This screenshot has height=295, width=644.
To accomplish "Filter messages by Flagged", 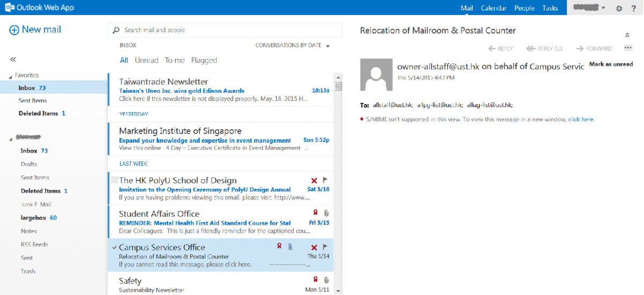I will coord(204,61).
